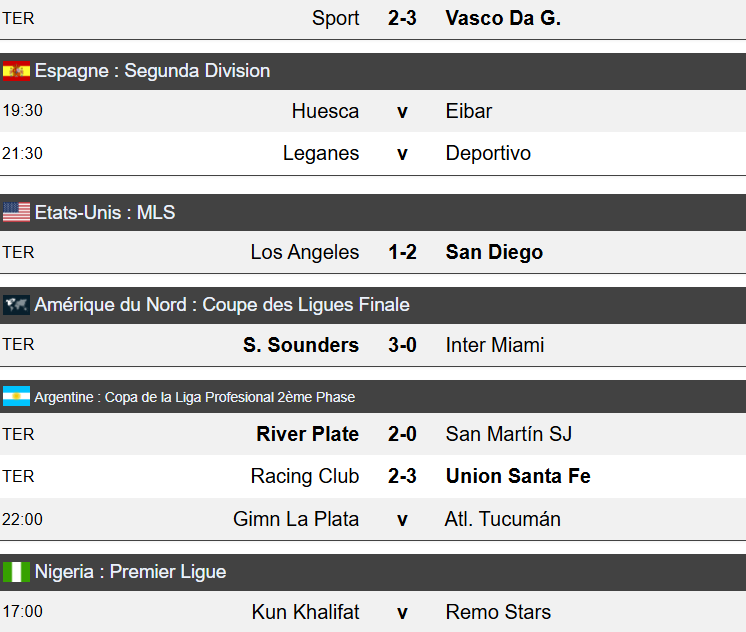Click the Spain flag icon
Viewport: 746px width, 632px height.
click(x=16, y=71)
